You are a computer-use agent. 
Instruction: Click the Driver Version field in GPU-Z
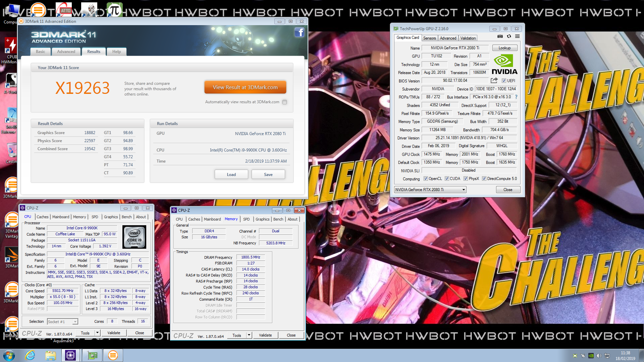(x=469, y=138)
